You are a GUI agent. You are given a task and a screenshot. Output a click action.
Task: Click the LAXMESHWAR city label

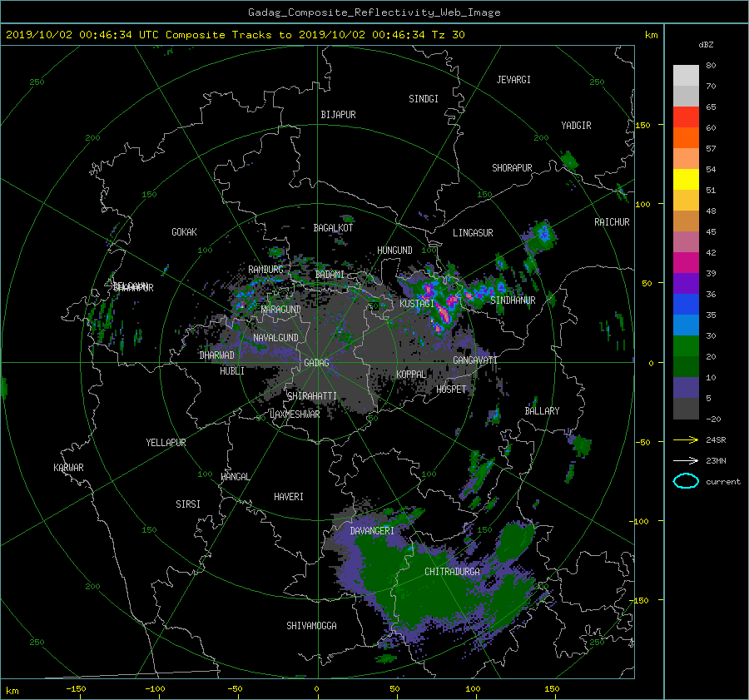(295, 415)
